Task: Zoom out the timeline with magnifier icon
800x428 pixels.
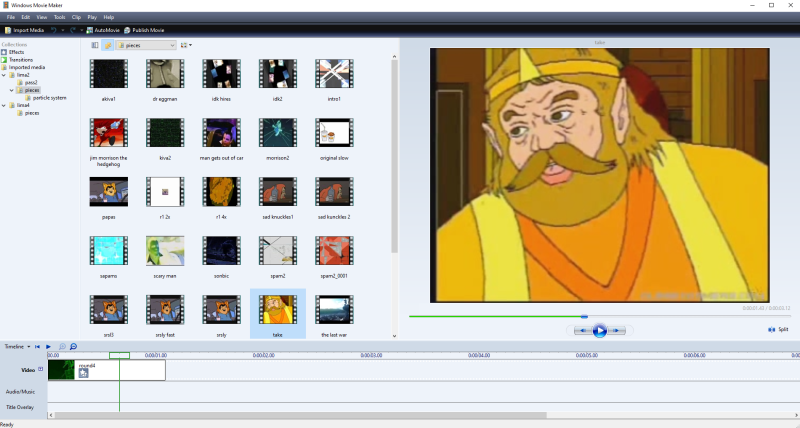Action: tap(73, 346)
